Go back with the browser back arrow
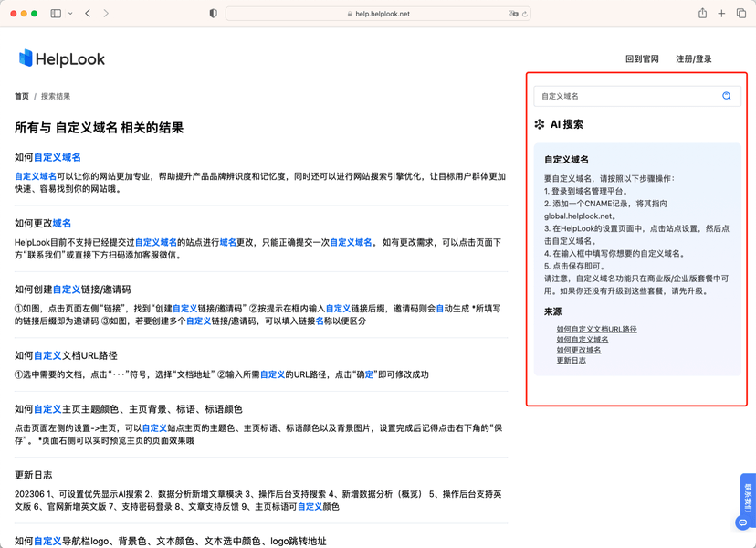756x548 pixels. pyautogui.click(x=88, y=14)
